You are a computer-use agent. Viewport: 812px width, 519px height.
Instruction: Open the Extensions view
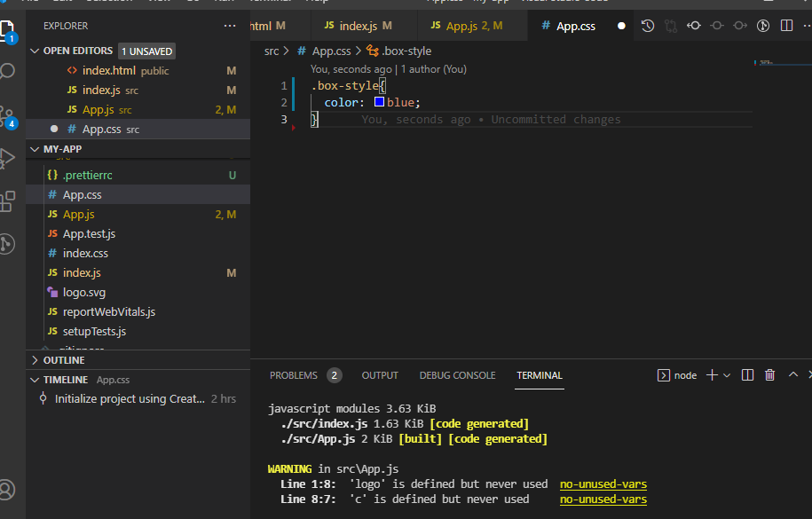point(7,201)
